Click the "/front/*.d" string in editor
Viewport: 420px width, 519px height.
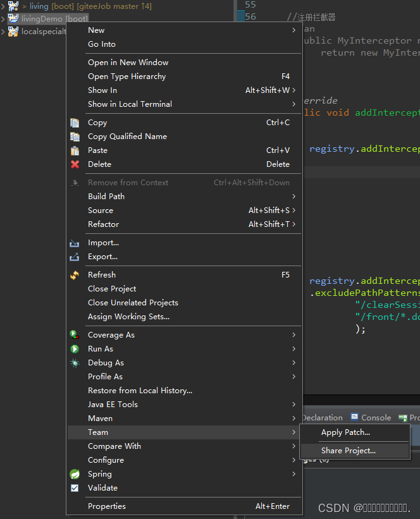pos(388,317)
